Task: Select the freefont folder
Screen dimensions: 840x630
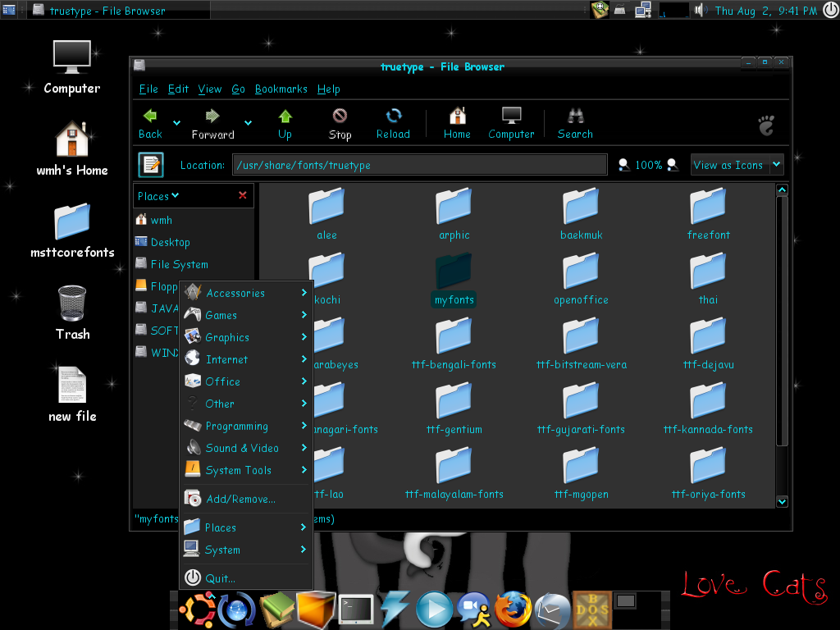Action: pyautogui.click(x=708, y=213)
